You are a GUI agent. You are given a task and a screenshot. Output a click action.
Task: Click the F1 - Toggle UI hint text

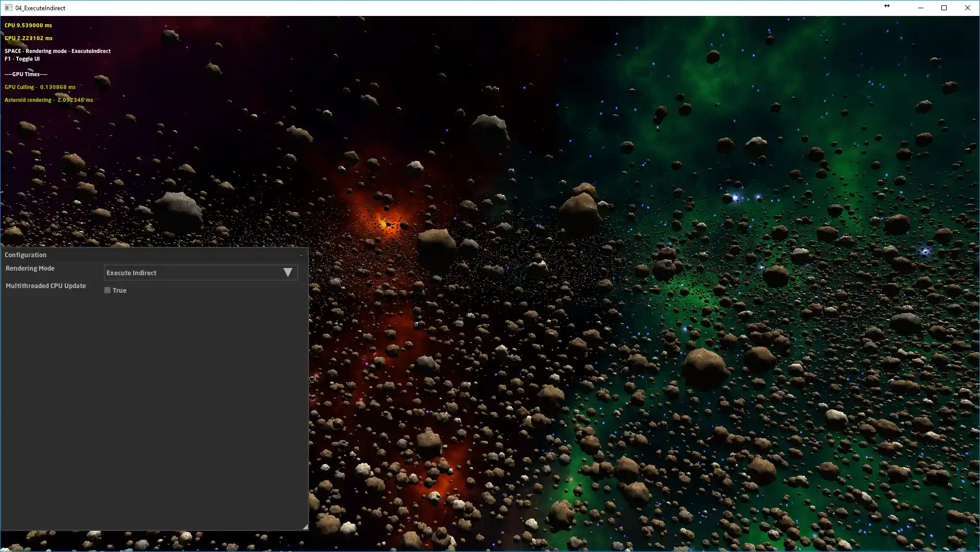point(22,59)
